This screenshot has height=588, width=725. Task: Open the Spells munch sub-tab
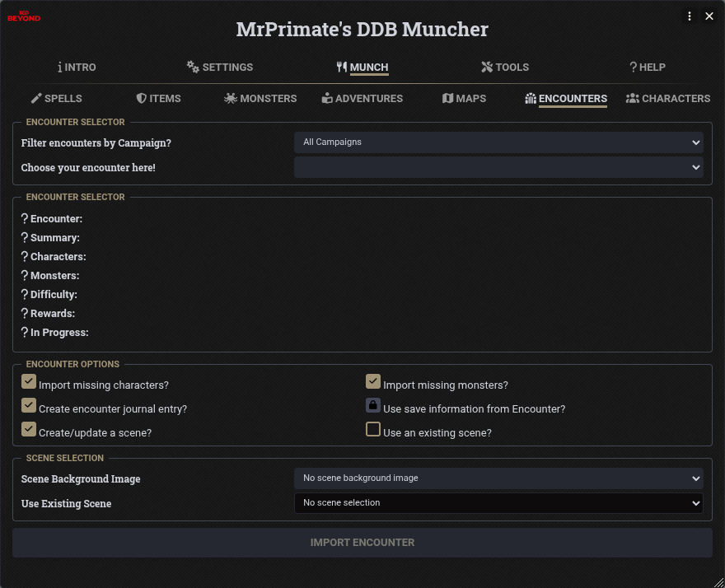(x=56, y=99)
